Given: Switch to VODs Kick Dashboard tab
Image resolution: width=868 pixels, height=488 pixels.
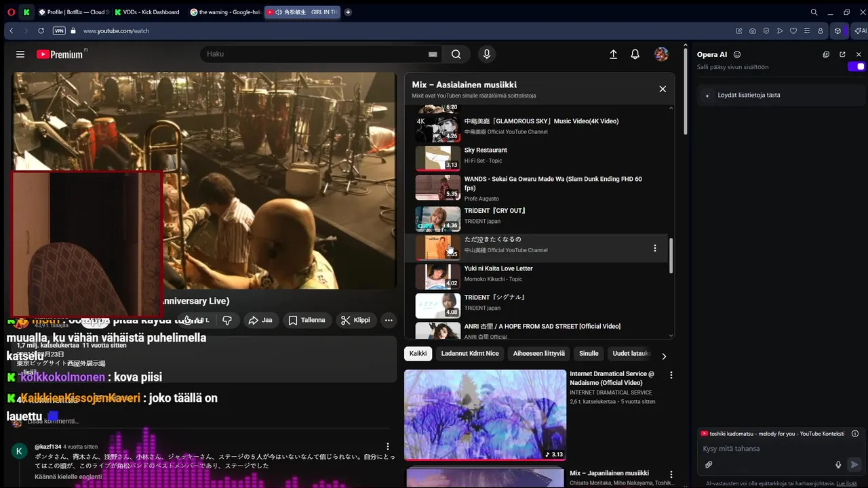Looking at the screenshot, I should click(148, 12).
